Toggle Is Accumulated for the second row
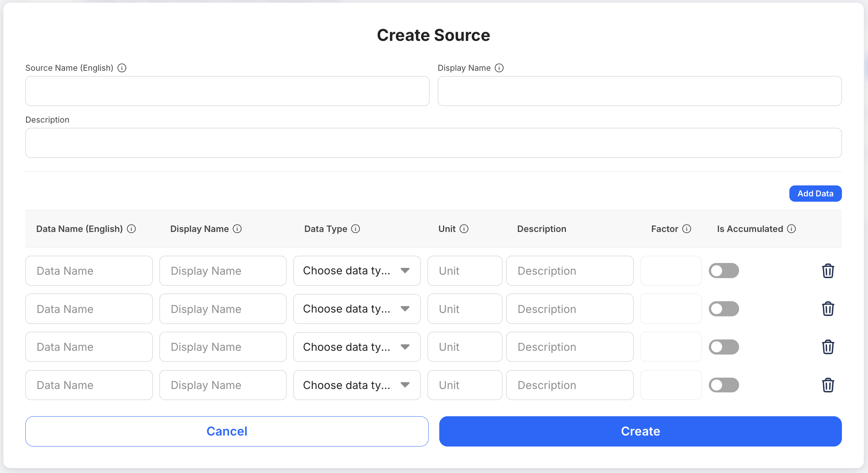 click(724, 308)
